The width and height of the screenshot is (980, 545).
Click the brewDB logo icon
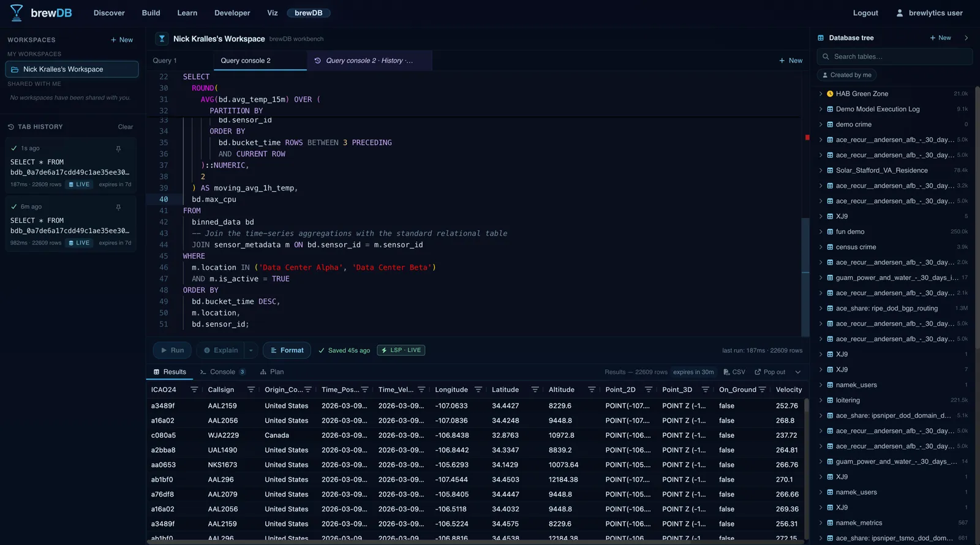pyautogui.click(x=17, y=12)
